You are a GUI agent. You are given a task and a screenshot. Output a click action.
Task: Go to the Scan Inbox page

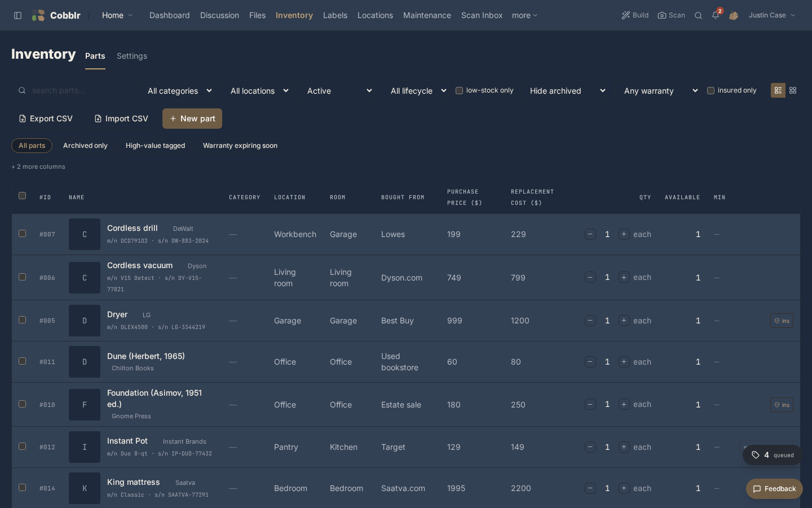coord(482,15)
